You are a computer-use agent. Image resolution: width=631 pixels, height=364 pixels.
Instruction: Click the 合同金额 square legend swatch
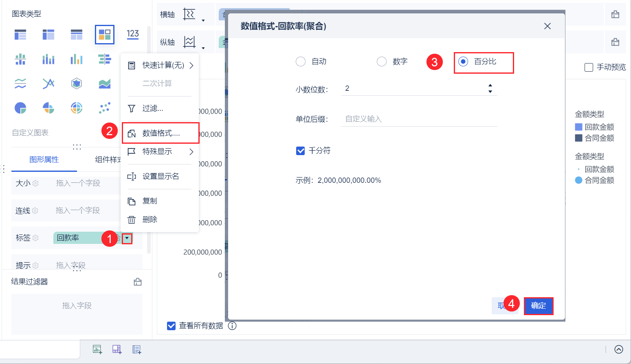pyautogui.click(x=578, y=138)
